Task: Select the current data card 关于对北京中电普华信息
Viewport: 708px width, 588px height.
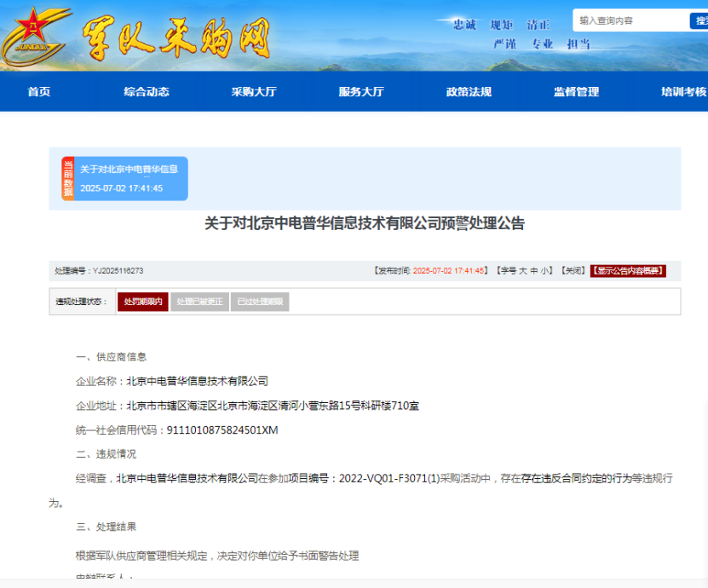Action: 125,178
